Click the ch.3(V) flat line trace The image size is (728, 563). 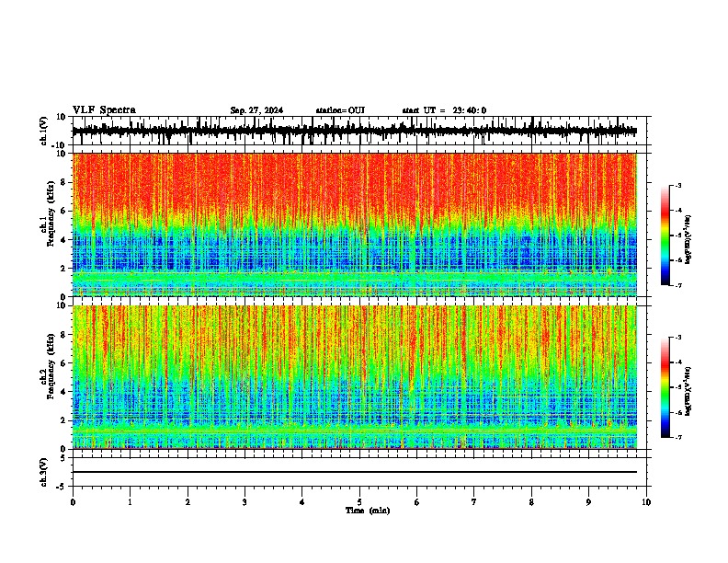pyautogui.click(x=355, y=472)
